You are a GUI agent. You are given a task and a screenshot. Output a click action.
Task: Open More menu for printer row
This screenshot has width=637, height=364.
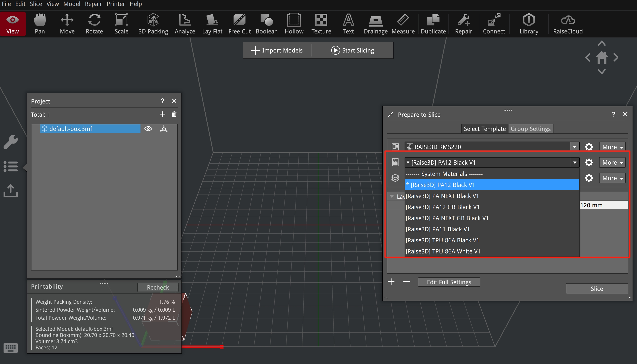click(612, 147)
